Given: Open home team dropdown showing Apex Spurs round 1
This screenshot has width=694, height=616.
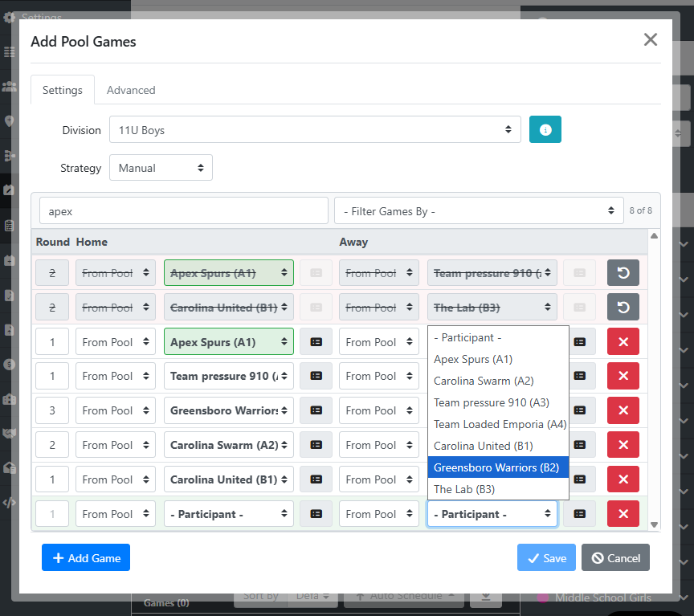Looking at the screenshot, I should (229, 341).
